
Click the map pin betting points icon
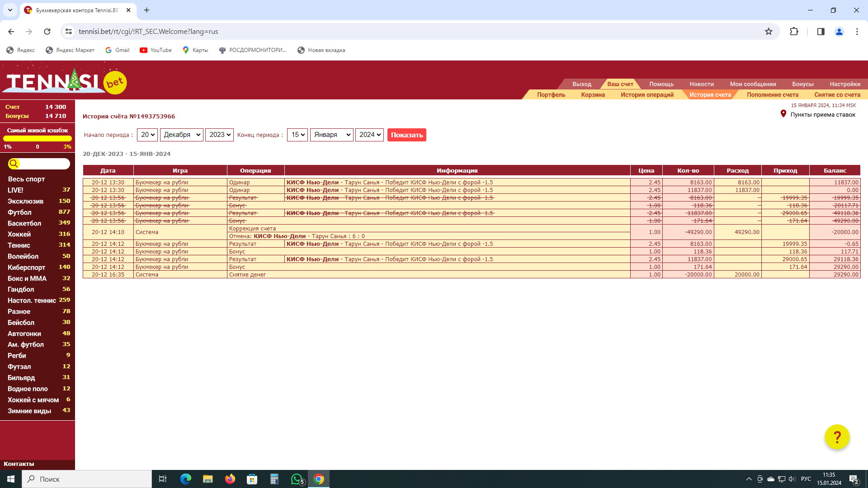(x=783, y=114)
